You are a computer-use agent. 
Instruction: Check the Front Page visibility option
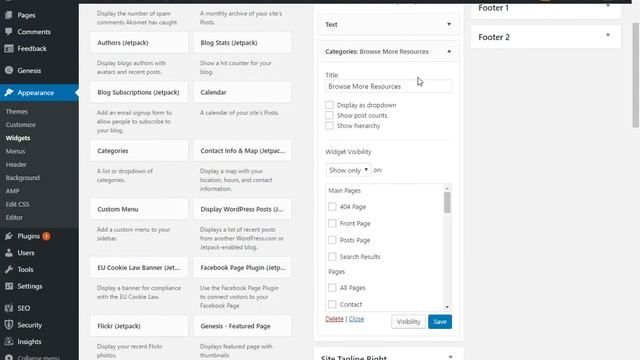(332, 224)
